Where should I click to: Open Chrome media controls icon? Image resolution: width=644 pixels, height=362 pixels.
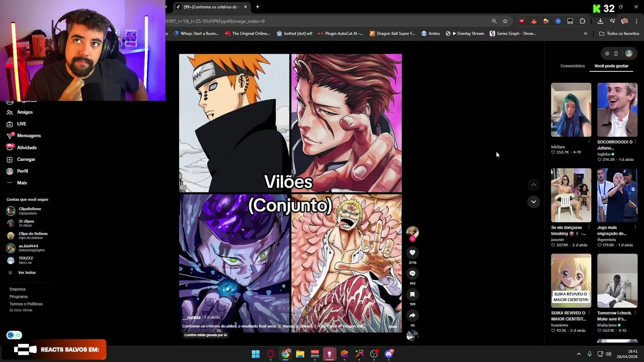(x=612, y=21)
